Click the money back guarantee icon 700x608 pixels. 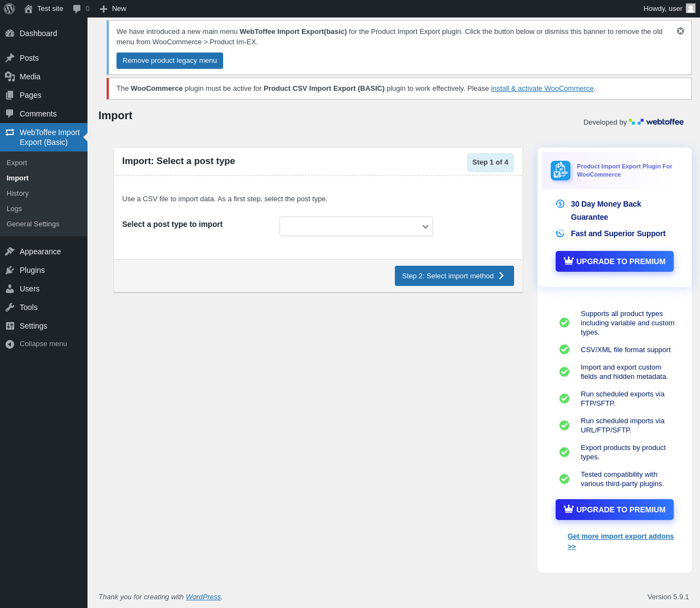pos(560,204)
